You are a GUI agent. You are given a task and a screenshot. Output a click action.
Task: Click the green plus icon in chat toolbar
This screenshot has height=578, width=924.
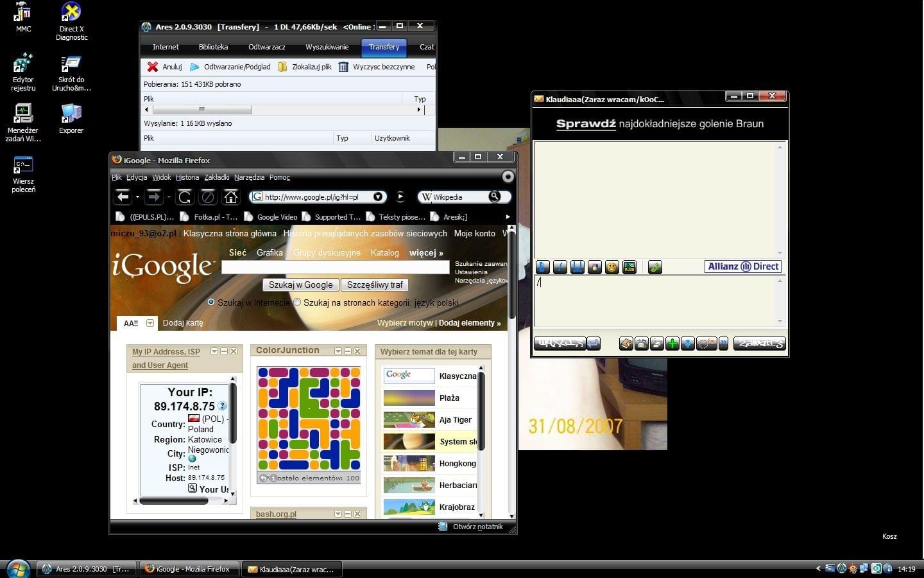pos(672,344)
